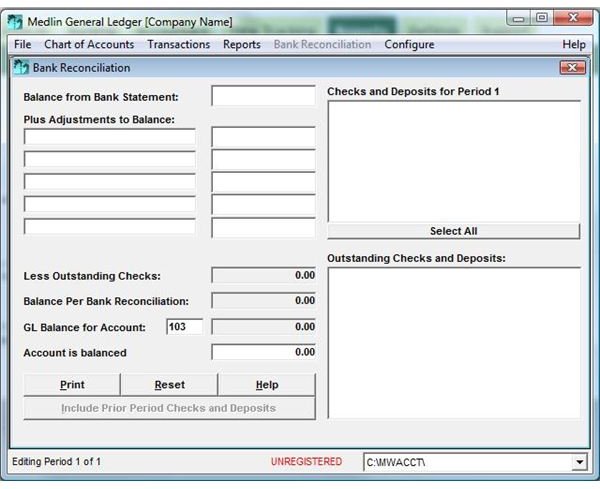
Task: Click the Balance from Bank Statement label
Action: pos(101,97)
